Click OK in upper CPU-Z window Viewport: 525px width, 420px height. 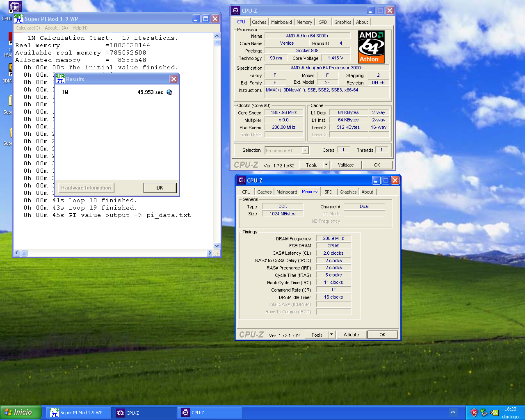377,165
